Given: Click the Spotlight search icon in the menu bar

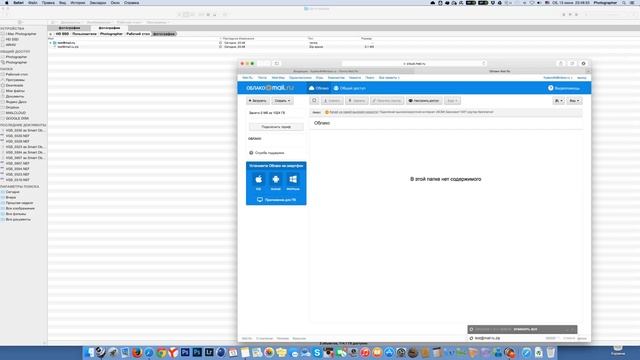Looking at the screenshot, I should (624, 2).
